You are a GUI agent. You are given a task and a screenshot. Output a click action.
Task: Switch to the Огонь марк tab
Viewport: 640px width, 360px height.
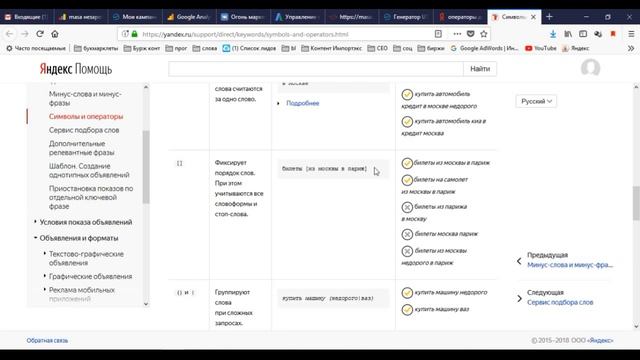pyautogui.click(x=244, y=17)
